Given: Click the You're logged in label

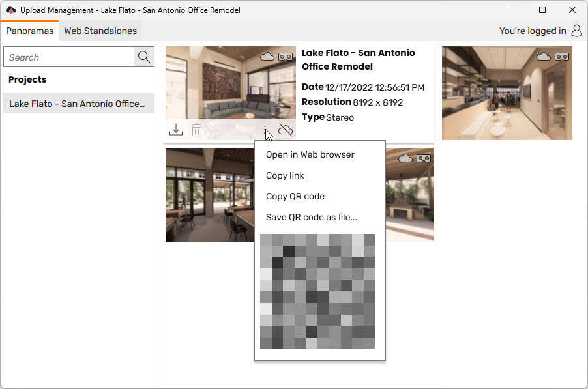Looking at the screenshot, I should coord(533,31).
